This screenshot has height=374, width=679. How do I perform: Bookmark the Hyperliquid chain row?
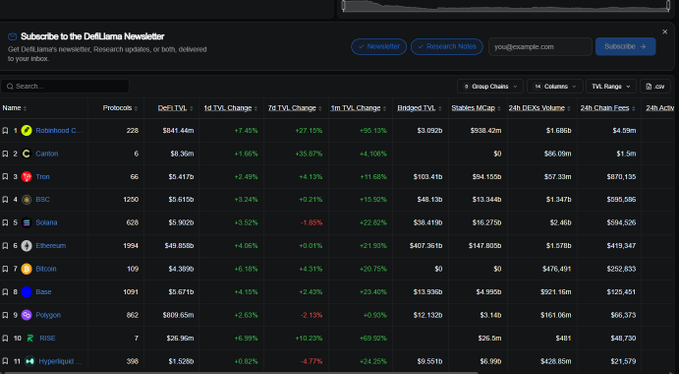5,361
